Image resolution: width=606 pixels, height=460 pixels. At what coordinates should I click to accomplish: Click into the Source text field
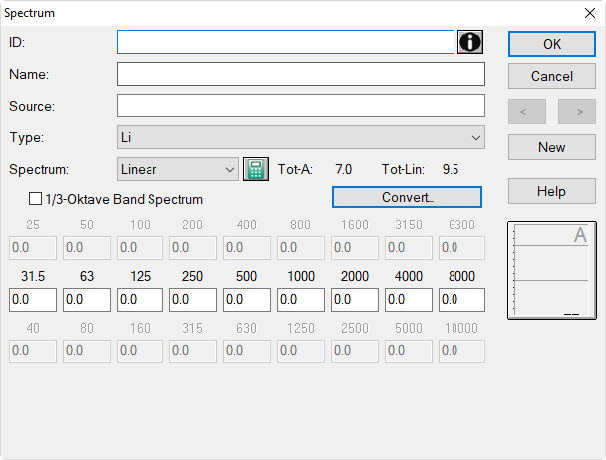301,106
